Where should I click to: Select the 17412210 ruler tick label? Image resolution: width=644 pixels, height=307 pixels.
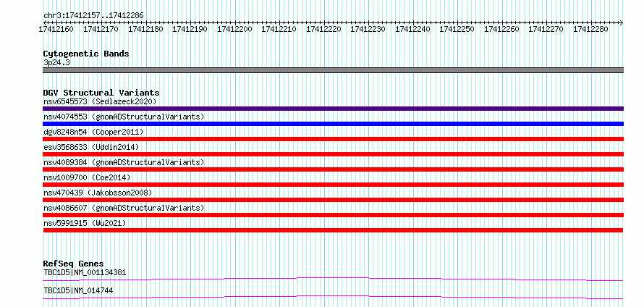[279, 29]
